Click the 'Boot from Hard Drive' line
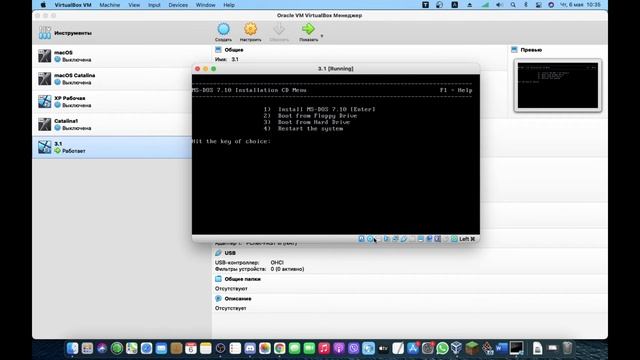Image resolution: width=640 pixels, height=360 pixels. 307,122
